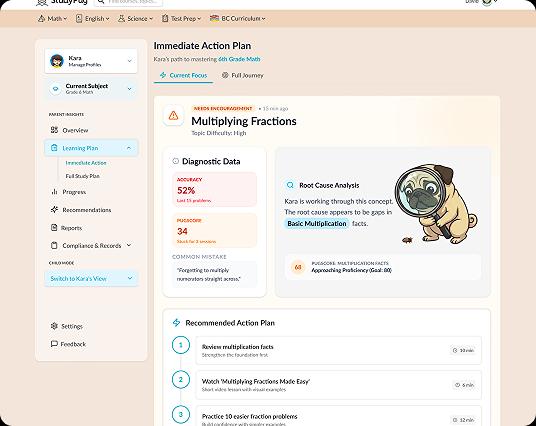The image size is (536, 426).
Task: Expand the BC Curriculum dropdown
Action: coord(238,18)
